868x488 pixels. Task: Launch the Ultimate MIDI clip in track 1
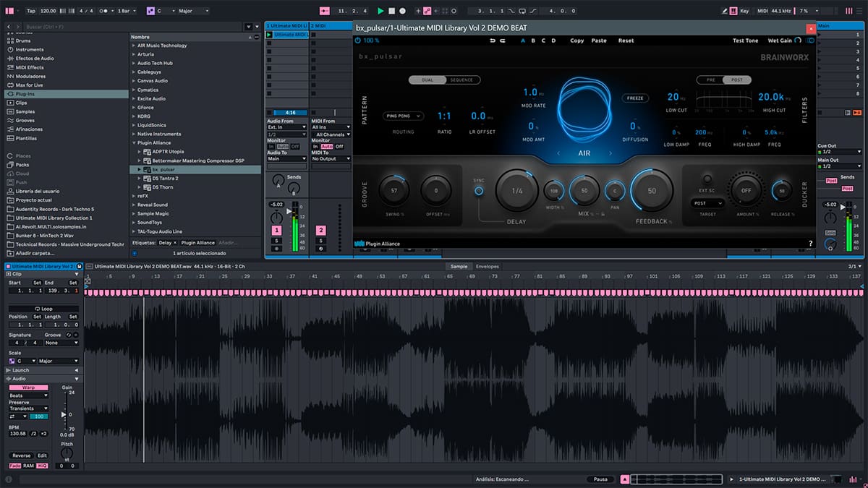click(x=269, y=35)
